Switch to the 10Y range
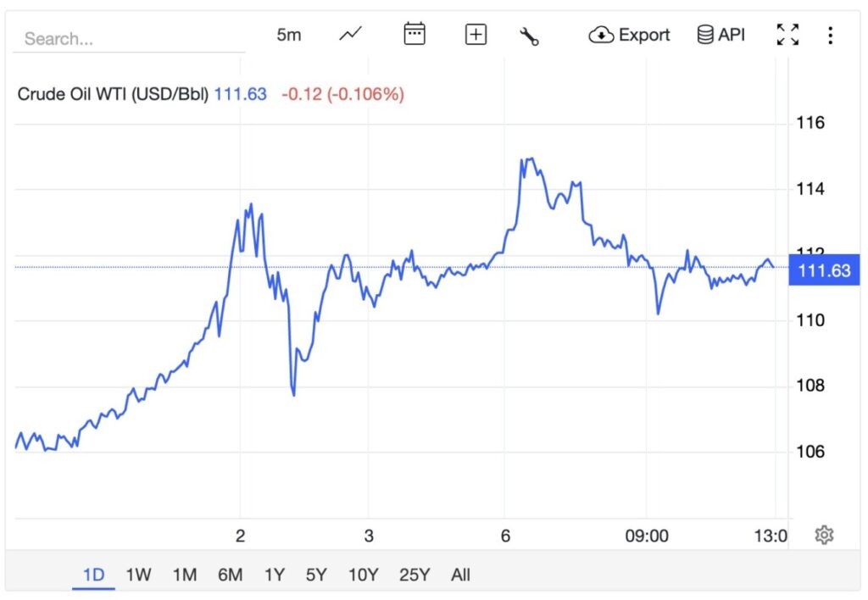The image size is (868, 600). (x=364, y=575)
